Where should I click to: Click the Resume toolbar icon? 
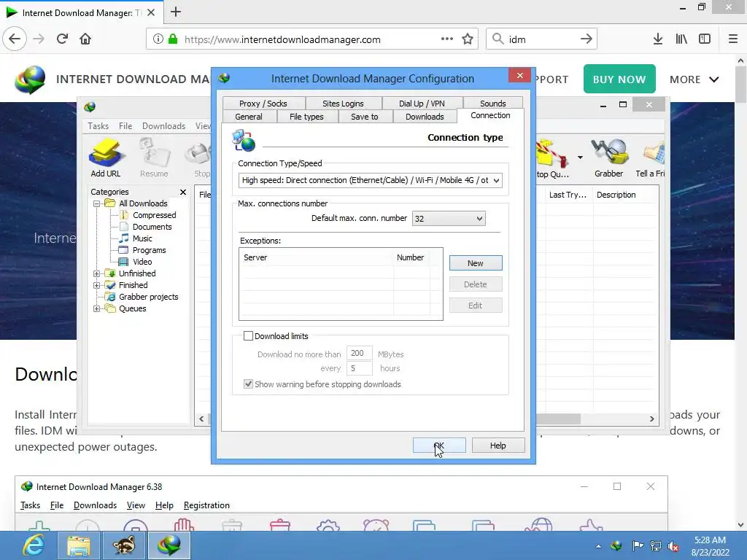tap(154, 157)
